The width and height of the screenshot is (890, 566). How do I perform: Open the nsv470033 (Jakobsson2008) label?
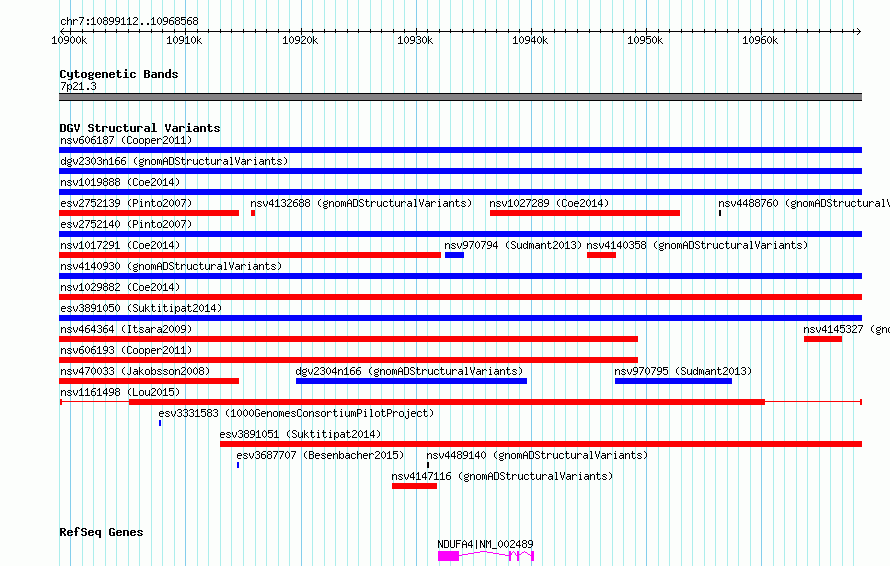[x=135, y=371]
